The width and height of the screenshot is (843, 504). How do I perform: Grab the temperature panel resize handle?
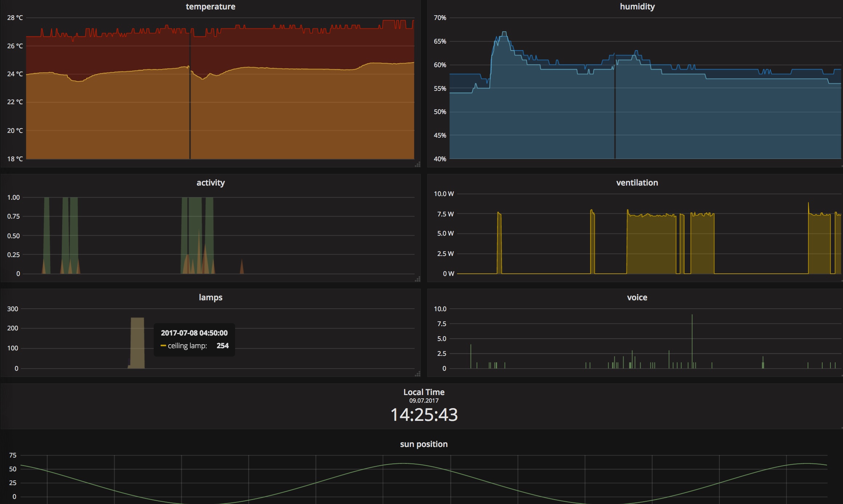(x=418, y=164)
